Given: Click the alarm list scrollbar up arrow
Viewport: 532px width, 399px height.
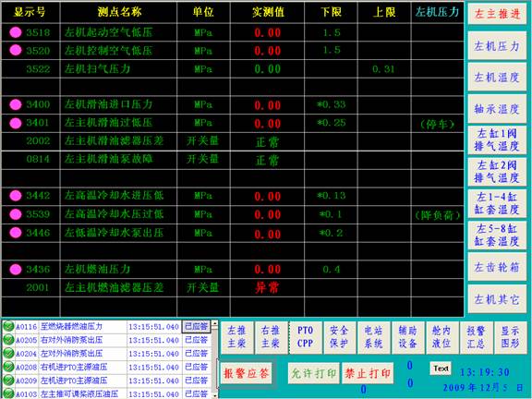Looking at the screenshot, I should (x=215, y=324).
